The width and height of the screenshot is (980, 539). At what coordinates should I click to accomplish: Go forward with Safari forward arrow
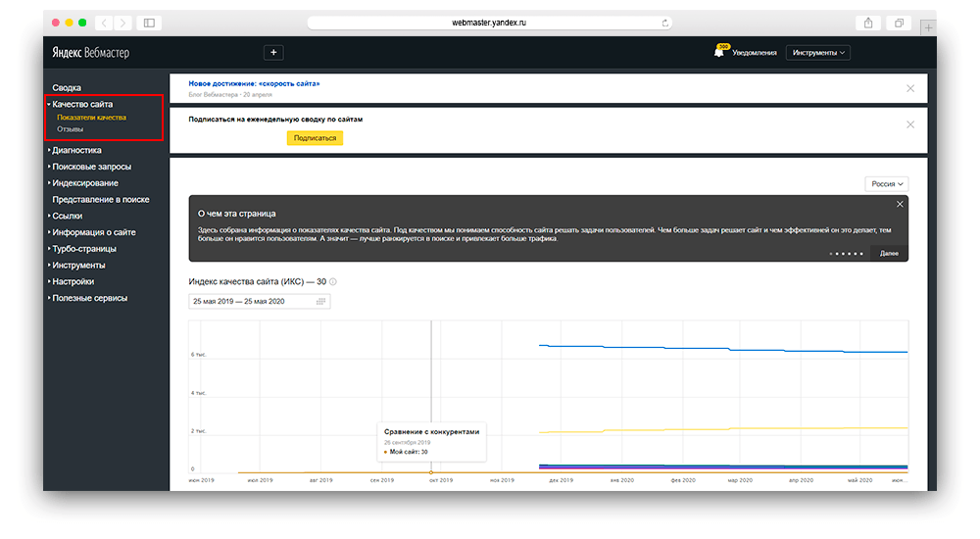click(123, 24)
